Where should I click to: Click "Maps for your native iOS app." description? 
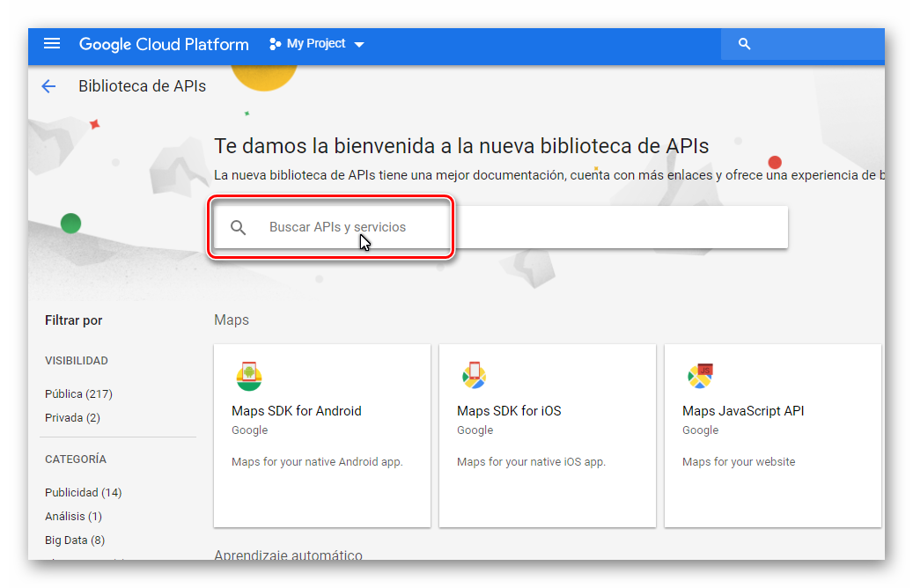[x=531, y=461]
